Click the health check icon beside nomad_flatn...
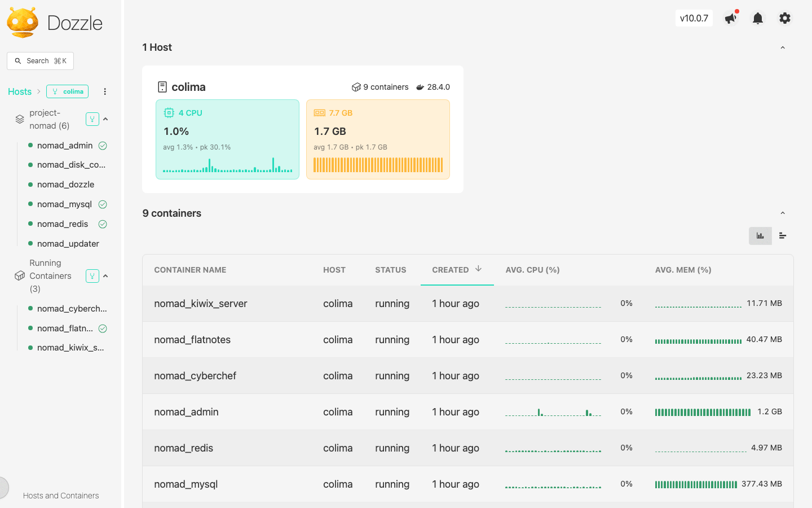The height and width of the screenshot is (508, 812). click(103, 329)
